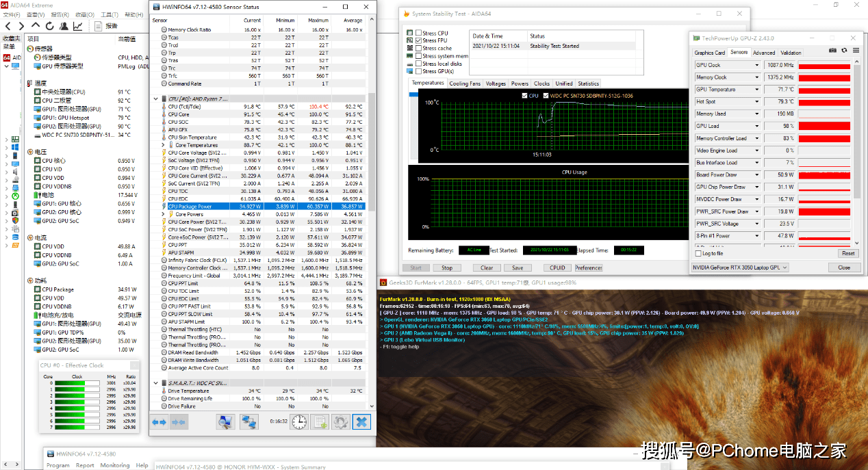868x470 pixels.
Task: Open AIDA64 user/favorites icon in toolbar
Action: (x=64, y=26)
